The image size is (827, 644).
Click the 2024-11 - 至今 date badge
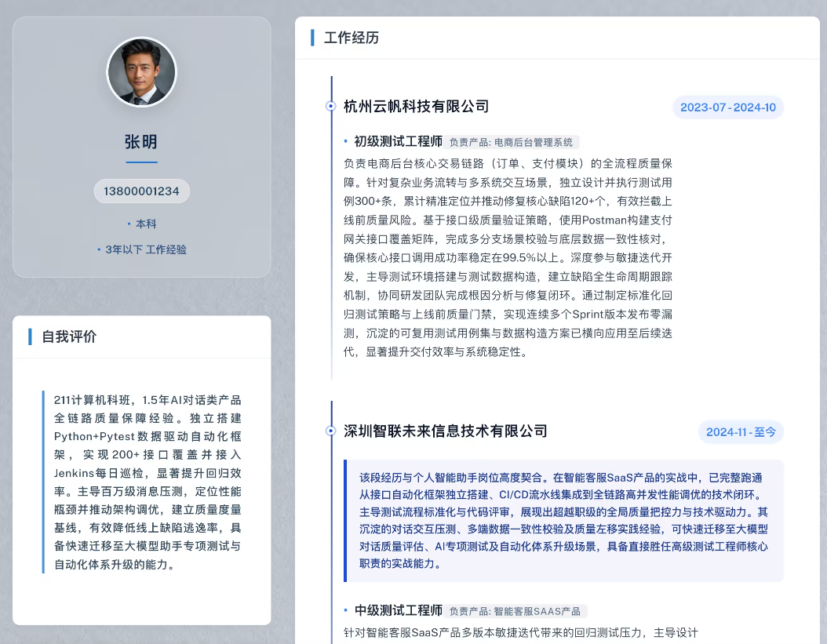click(741, 432)
